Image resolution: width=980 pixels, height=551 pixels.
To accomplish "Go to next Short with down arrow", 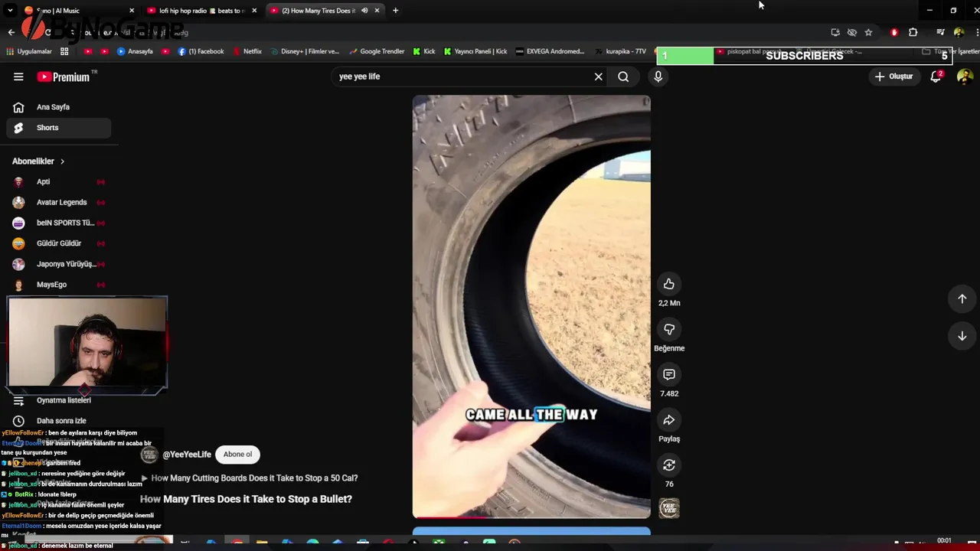I will click(962, 336).
